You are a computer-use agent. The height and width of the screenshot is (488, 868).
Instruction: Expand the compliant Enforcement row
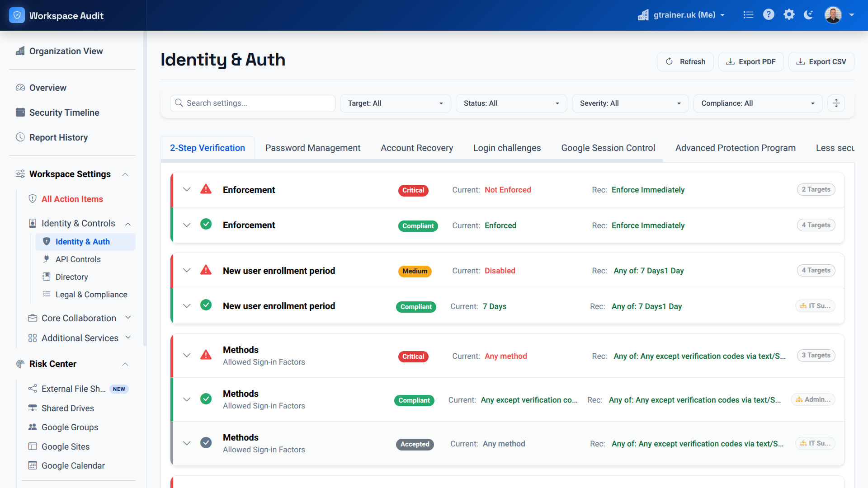(x=187, y=225)
